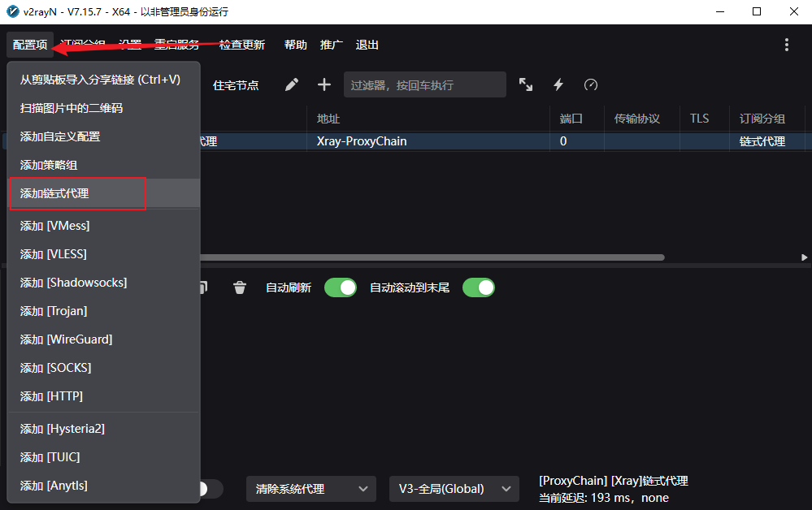
Task: Select 添加 [Shadowsocks]
Action: point(104,283)
